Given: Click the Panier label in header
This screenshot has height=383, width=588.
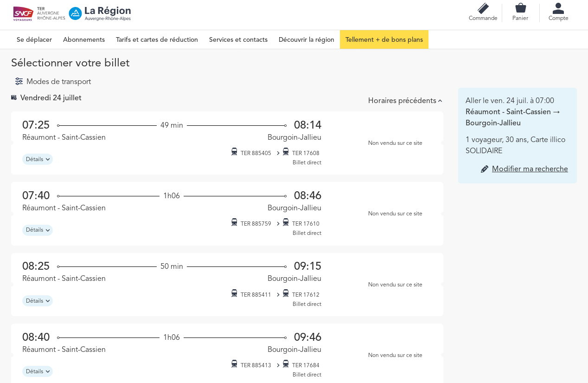Looking at the screenshot, I should (520, 18).
